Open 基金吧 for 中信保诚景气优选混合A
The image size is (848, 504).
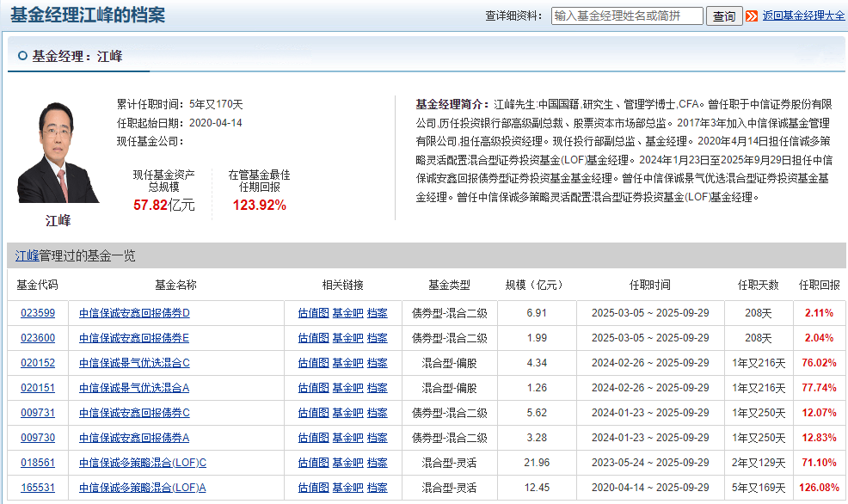click(x=347, y=388)
